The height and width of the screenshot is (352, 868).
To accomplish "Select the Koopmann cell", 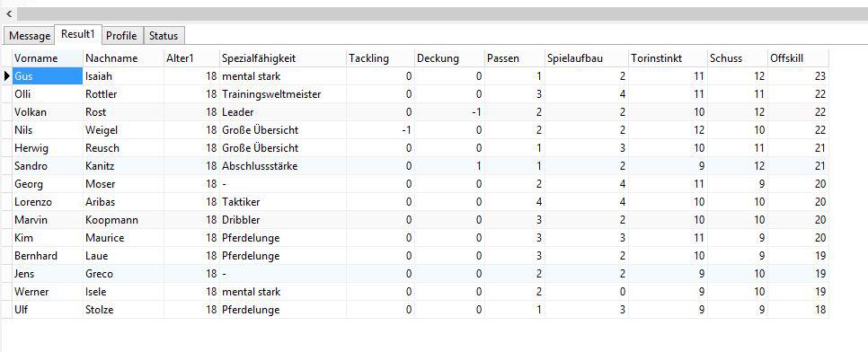I will pyautogui.click(x=123, y=220).
